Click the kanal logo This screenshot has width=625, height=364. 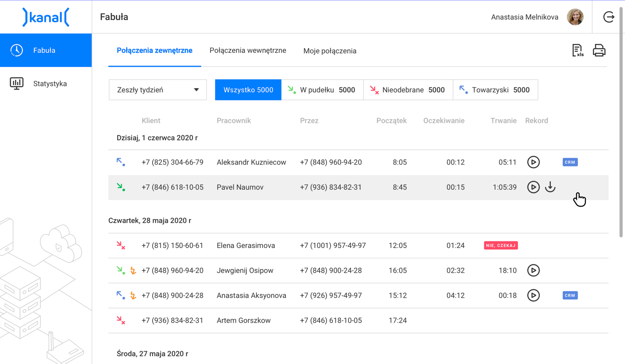coord(46,17)
